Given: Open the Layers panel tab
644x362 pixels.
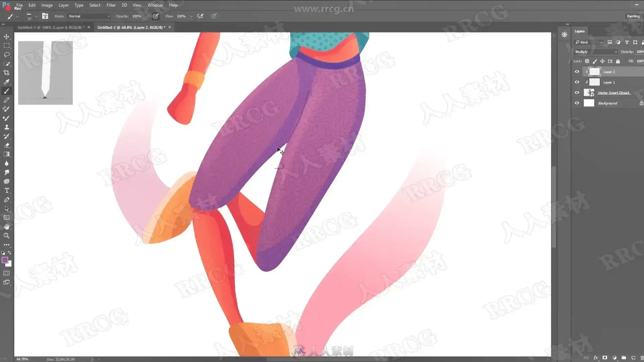Looking at the screenshot, I should [579, 31].
